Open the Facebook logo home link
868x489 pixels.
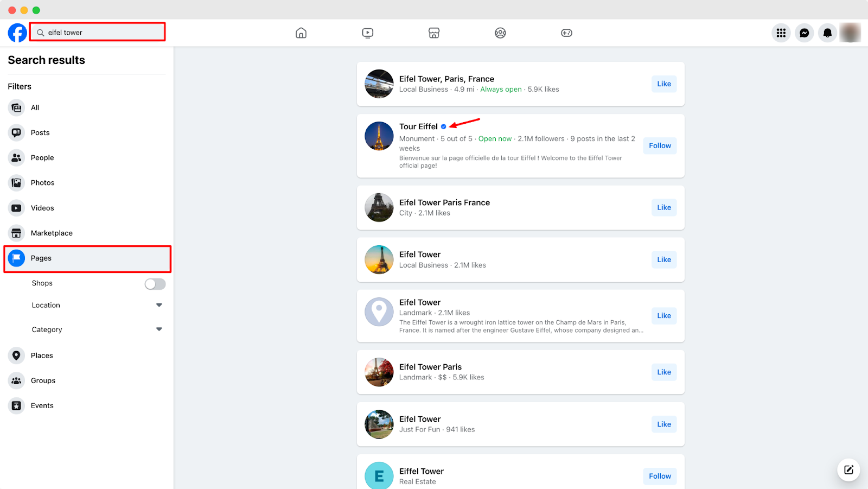click(x=17, y=33)
